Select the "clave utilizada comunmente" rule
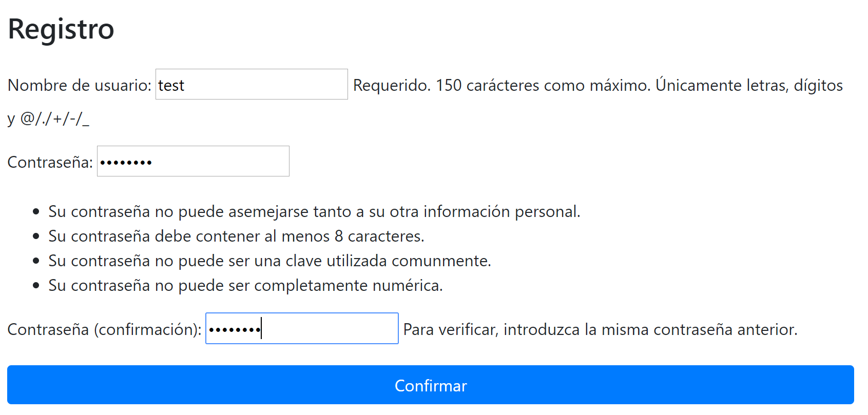Image resolution: width=868 pixels, height=415 pixels. (x=269, y=261)
